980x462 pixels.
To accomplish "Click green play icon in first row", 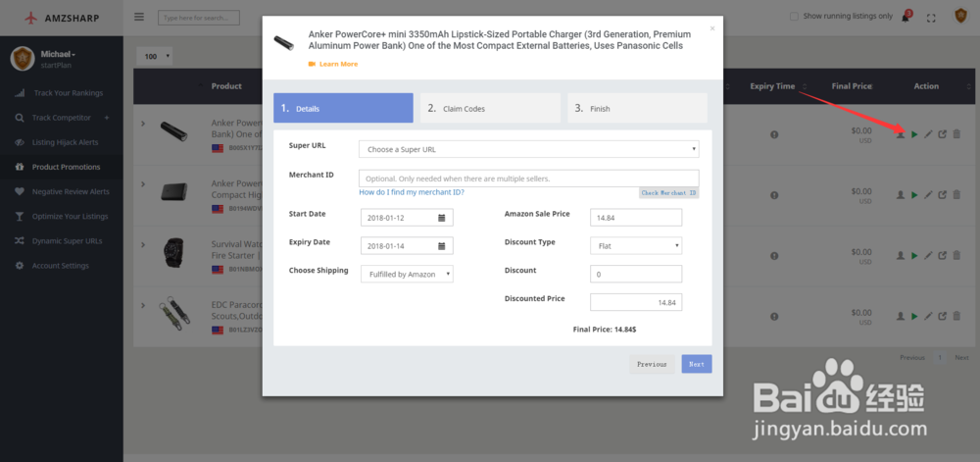I will pyautogui.click(x=914, y=134).
